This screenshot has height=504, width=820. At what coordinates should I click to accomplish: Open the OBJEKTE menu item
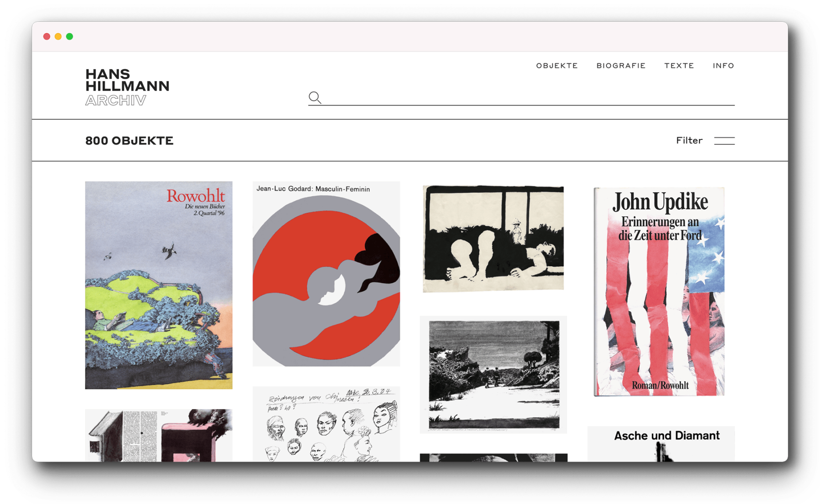(x=557, y=66)
